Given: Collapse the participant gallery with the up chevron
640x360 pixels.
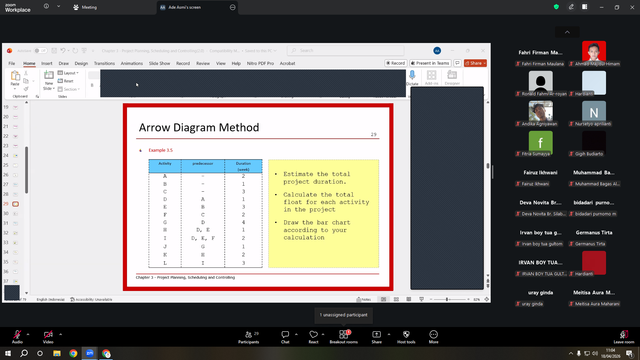Looking at the screenshot, I should (567, 32).
